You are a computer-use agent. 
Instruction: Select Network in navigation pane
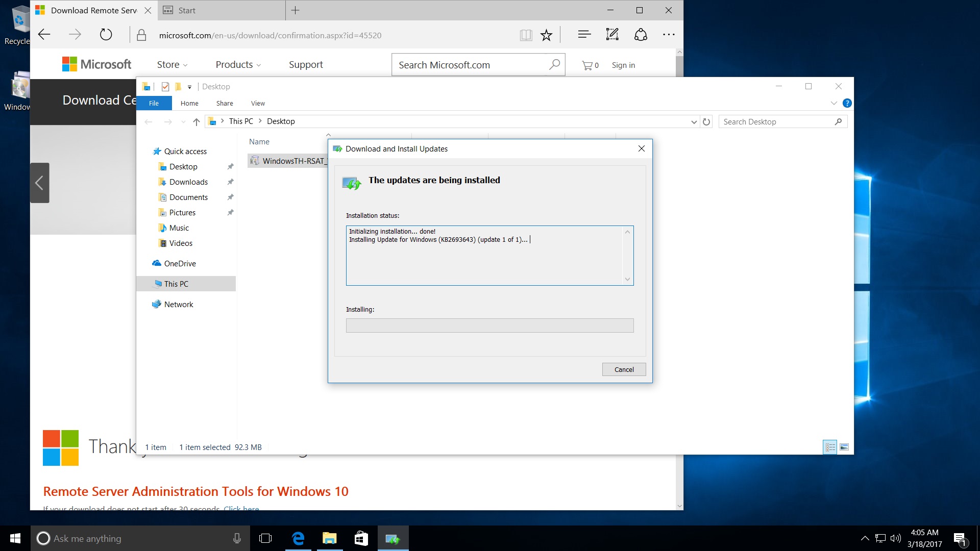[x=179, y=305]
